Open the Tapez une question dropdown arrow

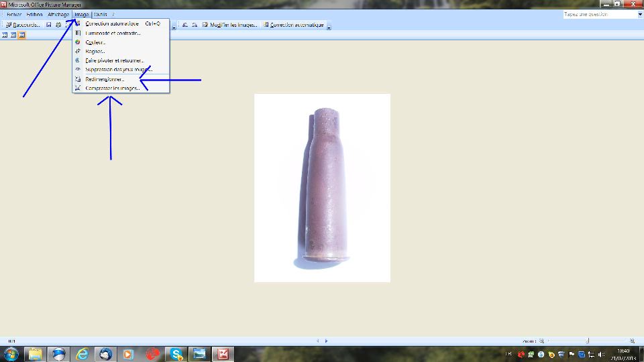[x=640, y=14]
